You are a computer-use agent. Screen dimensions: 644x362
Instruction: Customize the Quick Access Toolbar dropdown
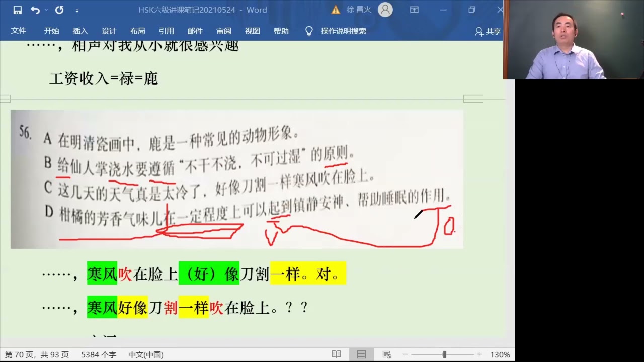coord(77,10)
